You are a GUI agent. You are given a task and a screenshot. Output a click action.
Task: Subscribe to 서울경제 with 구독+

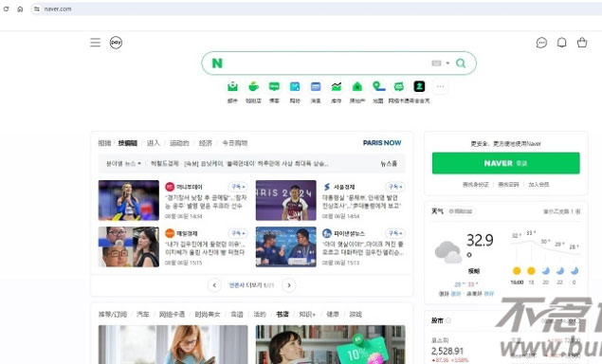pyautogui.click(x=395, y=187)
